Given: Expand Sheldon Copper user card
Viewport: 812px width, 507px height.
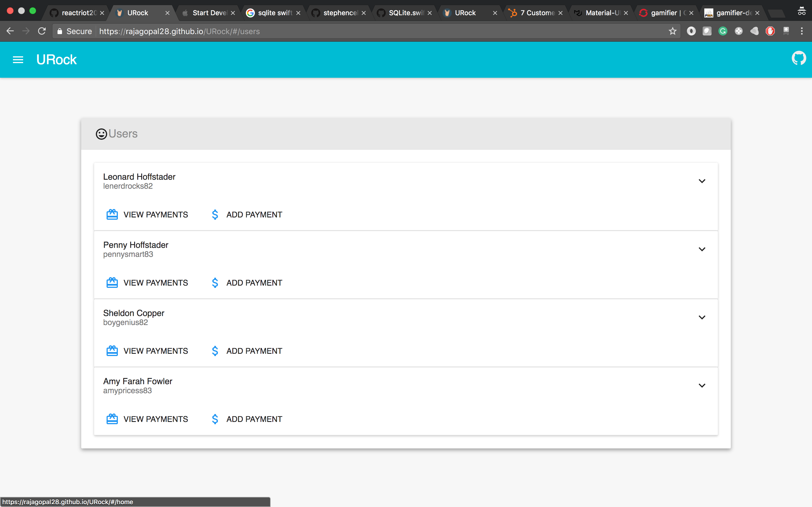Looking at the screenshot, I should (x=701, y=317).
